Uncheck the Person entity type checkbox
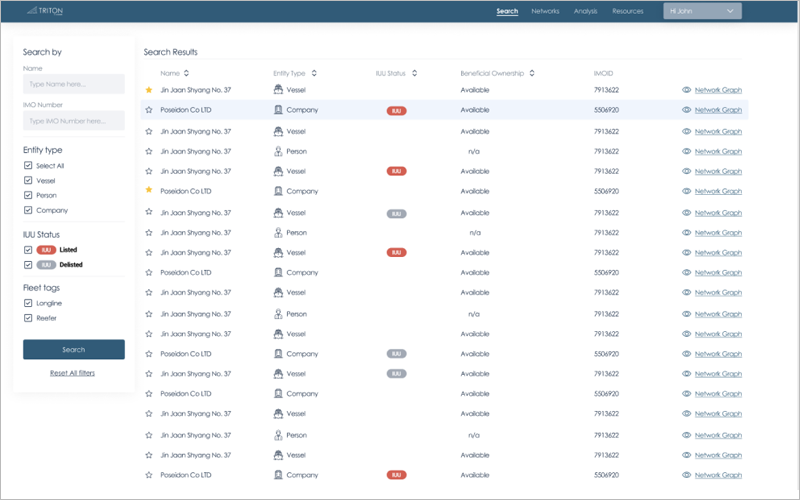Screen dimensions: 800x500 [x=28, y=196]
